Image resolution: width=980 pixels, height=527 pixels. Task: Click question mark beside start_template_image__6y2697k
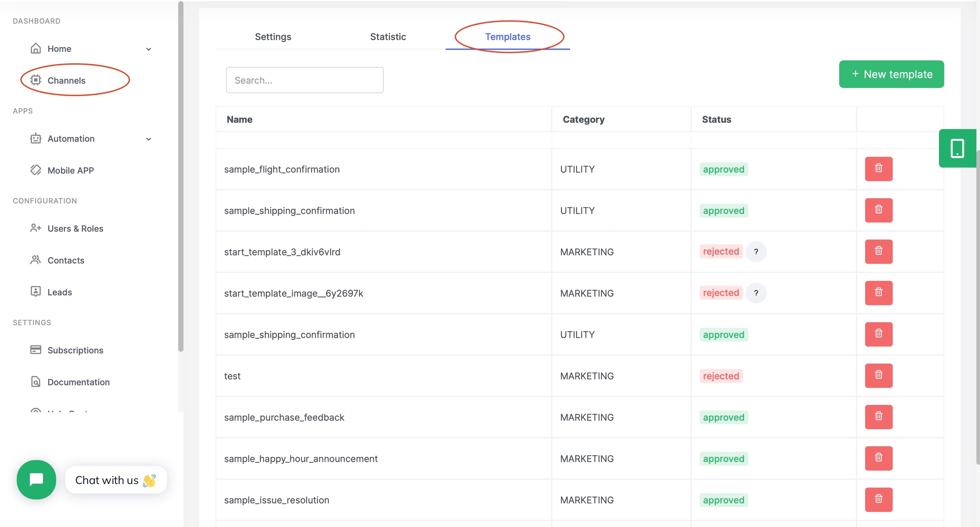[x=756, y=293]
